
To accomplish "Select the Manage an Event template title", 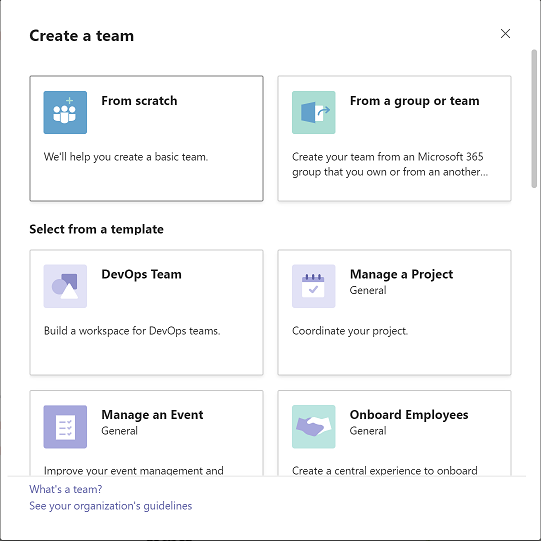I will [152, 415].
